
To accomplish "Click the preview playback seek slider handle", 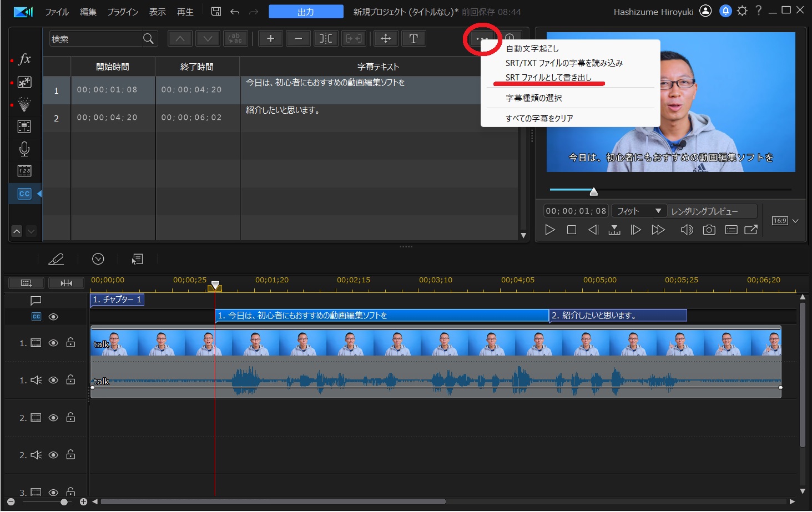I will click(x=593, y=192).
